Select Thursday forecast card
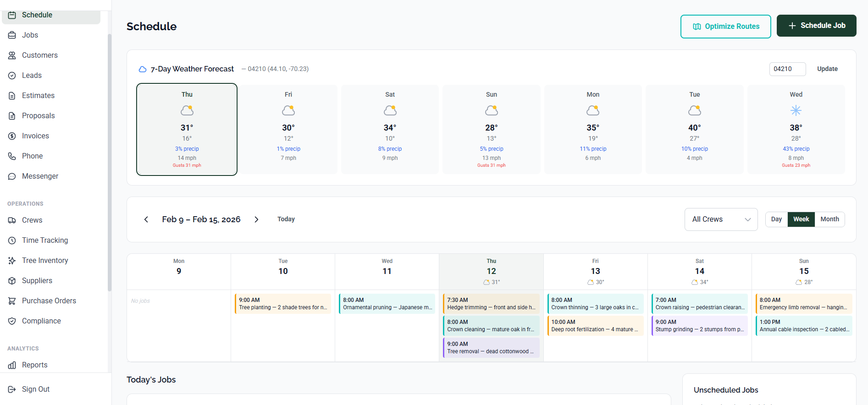868x405 pixels. coord(187,129)
